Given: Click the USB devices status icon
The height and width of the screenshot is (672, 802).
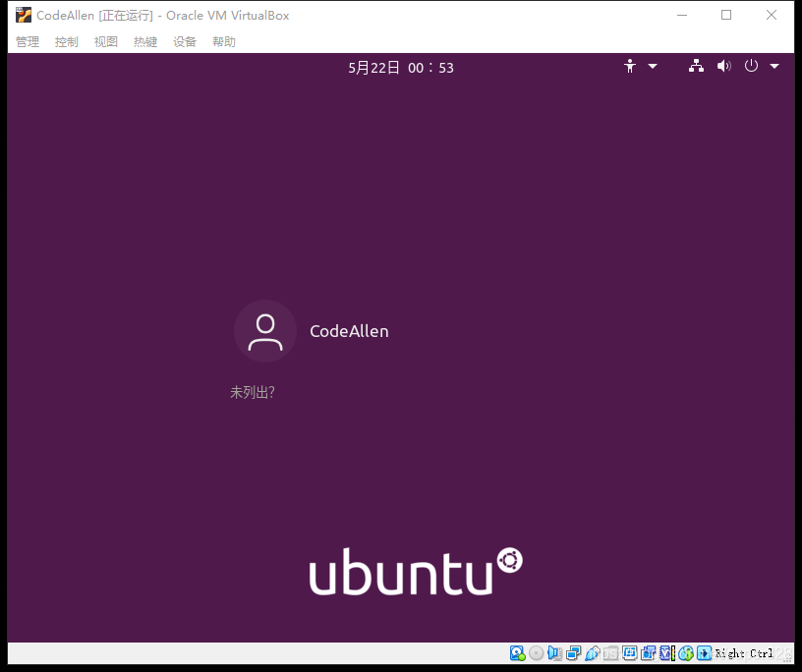Looking at the screenshot, I should (x=593, y=653).
